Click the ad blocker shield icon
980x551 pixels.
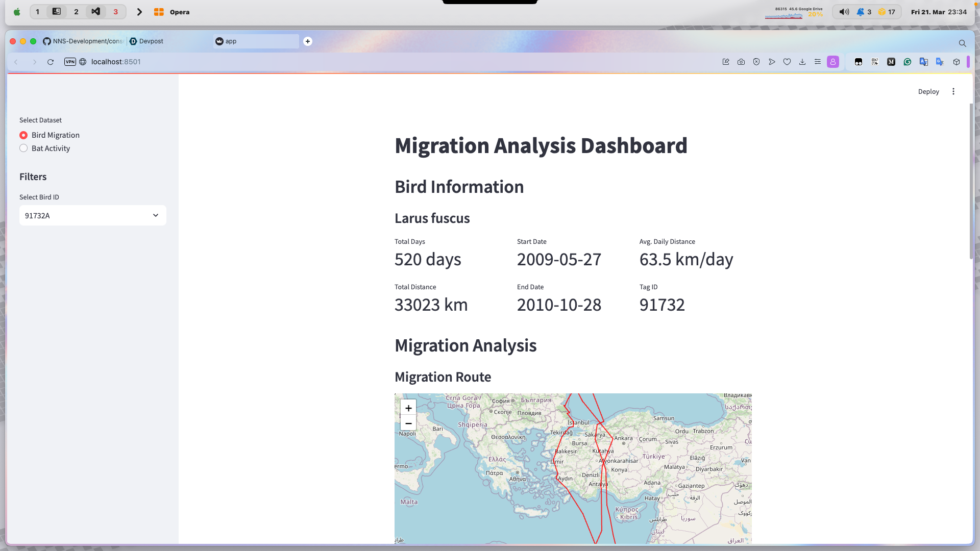(x=756, y=62)
